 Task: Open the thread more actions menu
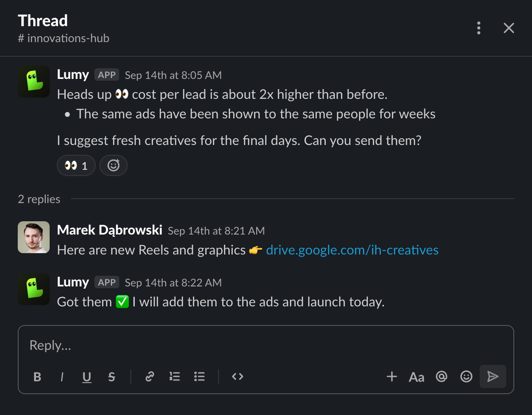coord(479,28)
